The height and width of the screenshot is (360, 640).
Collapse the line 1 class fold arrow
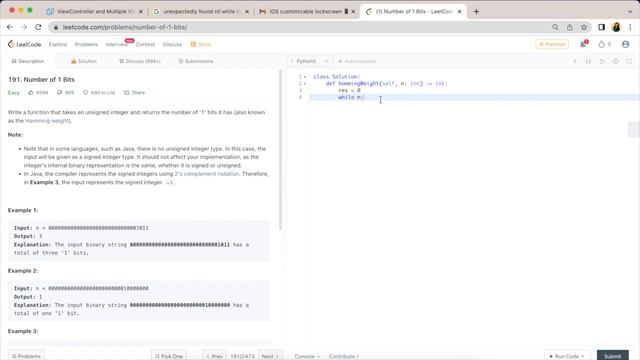coord(305,77)
